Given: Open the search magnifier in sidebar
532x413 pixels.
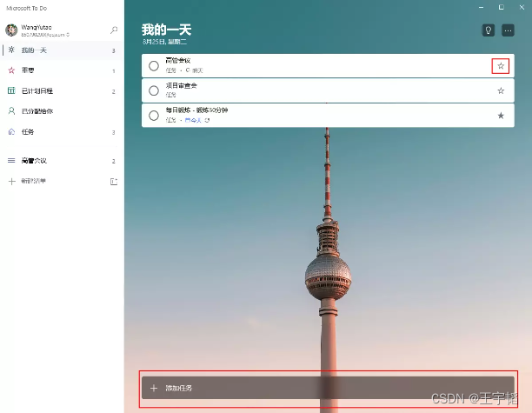Looking at the screenshot, I should (x=114, y=30).
